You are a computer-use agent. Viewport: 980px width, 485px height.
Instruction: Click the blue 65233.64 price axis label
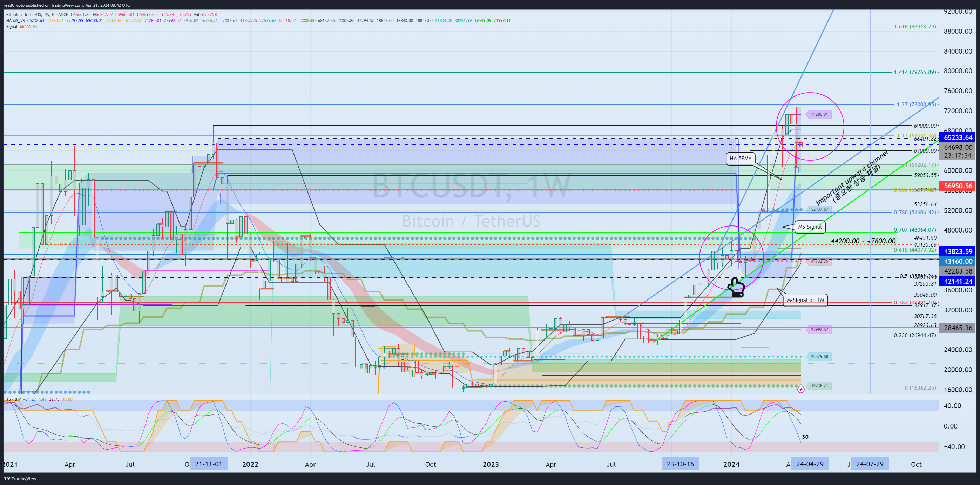958,138
